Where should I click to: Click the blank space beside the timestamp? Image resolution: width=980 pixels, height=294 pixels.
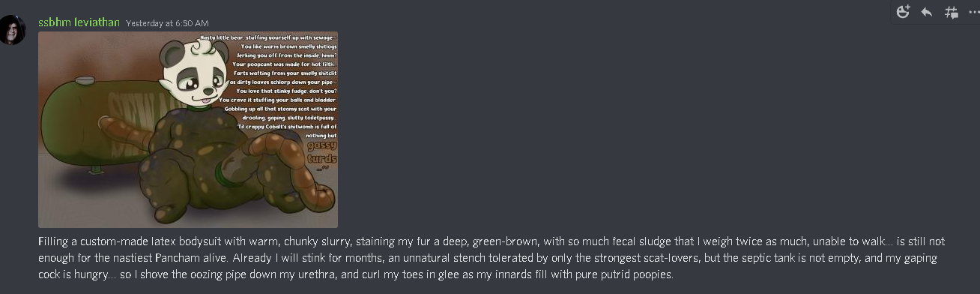coord(524,23)
